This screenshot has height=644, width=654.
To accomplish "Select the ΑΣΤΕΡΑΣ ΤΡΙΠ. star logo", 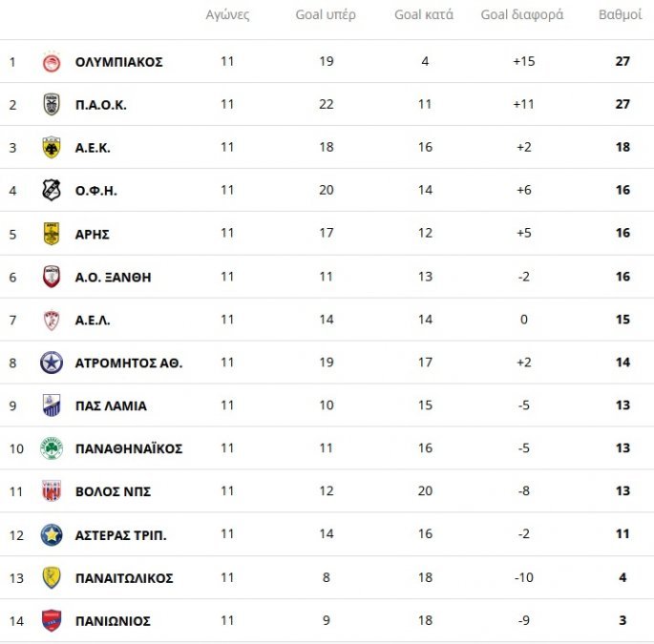I will coord(52,535).
